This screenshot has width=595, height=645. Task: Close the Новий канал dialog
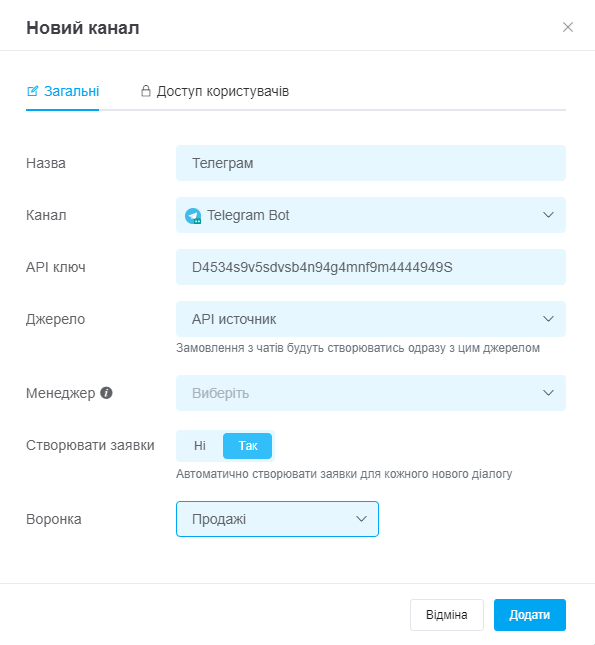pos(568,27)
